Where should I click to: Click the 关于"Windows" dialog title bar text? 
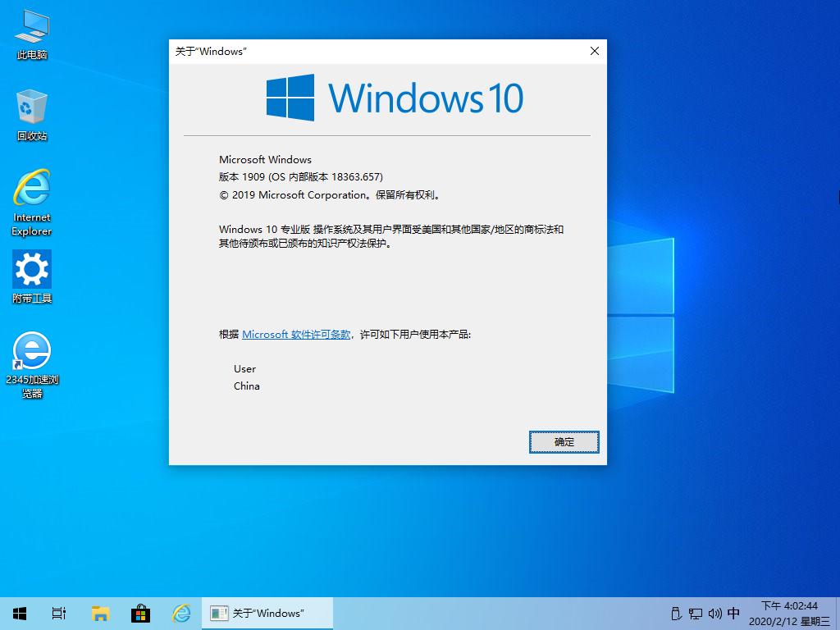pos(211,52)
